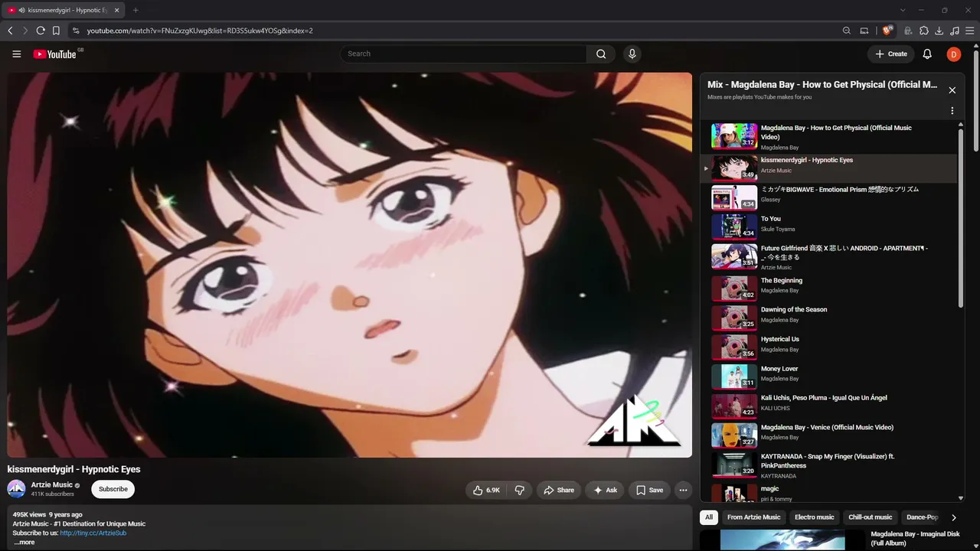Screen dimensions: 980x551
Task: Expand the description with ...more
Action: pyautogui.click(x=24, y=543)
